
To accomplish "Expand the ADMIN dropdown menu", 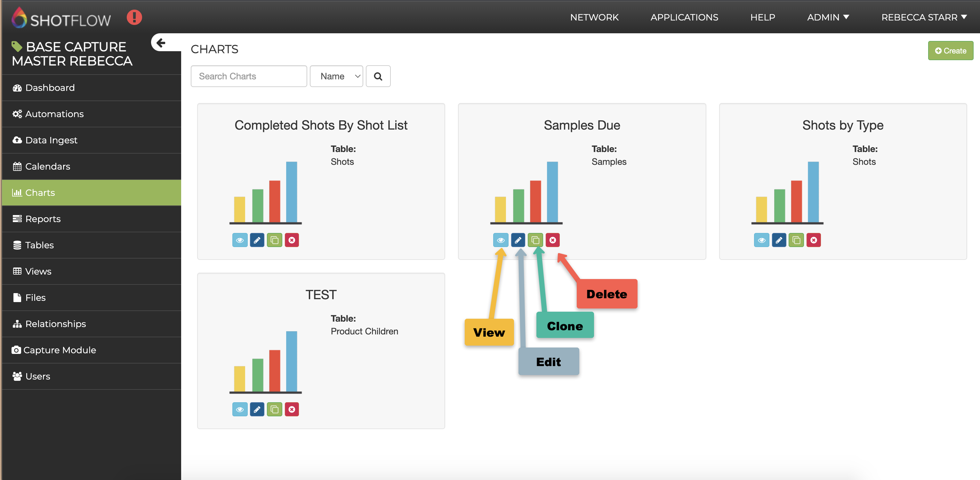I will (828, 18).
